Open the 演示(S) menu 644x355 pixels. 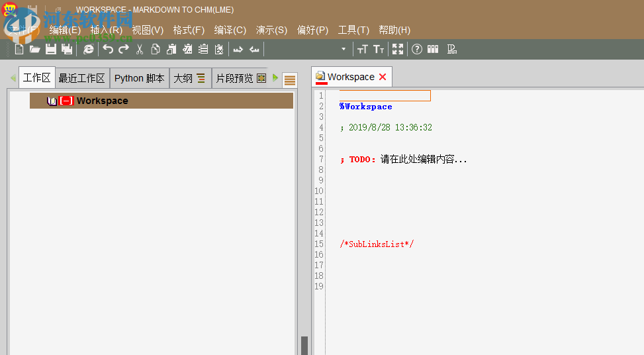271,30
